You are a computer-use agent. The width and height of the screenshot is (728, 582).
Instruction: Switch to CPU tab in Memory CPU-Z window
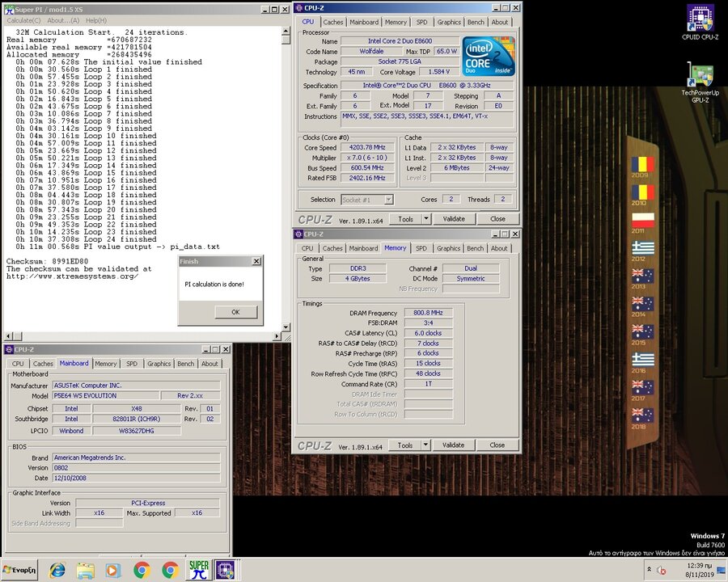307,248
